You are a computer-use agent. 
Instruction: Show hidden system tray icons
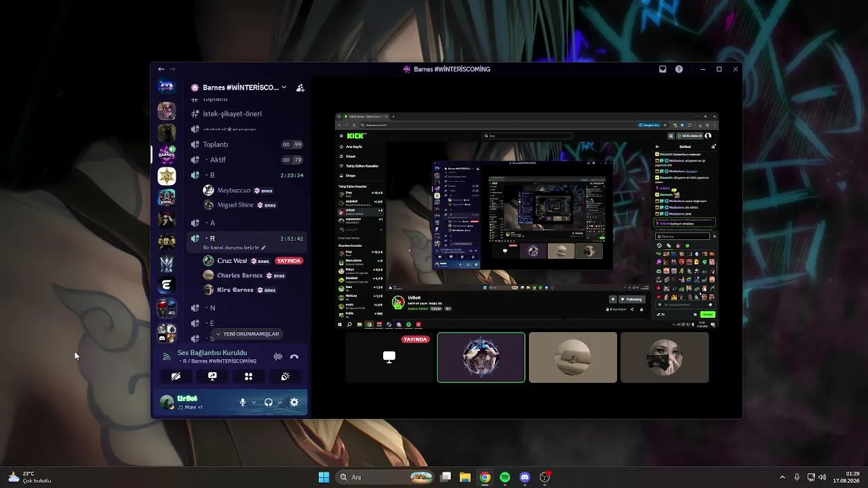(782, 477)
